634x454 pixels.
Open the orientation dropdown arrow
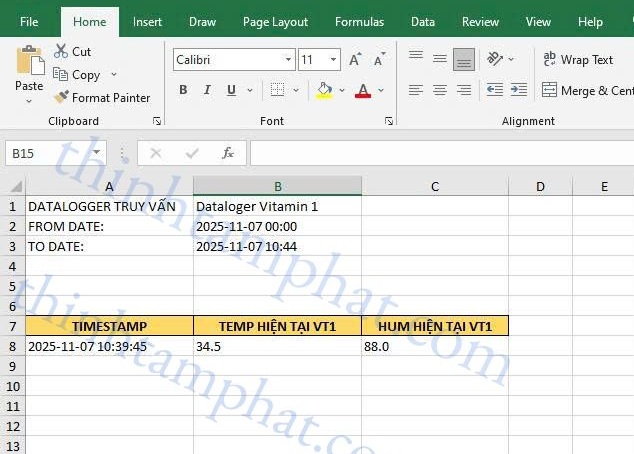(511, 59)
